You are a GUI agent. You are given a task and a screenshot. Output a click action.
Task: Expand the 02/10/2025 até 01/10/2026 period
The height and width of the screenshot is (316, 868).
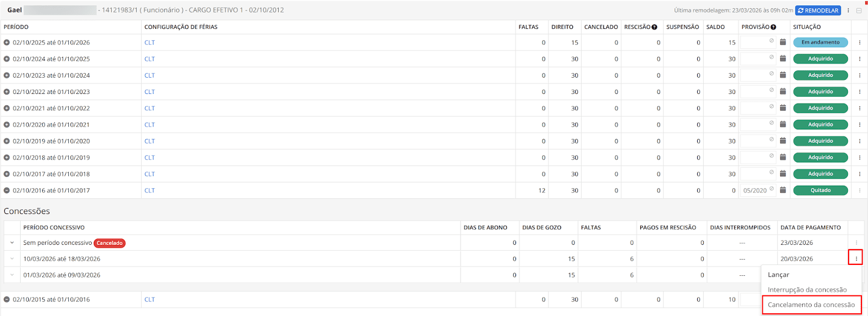(7, 42)
